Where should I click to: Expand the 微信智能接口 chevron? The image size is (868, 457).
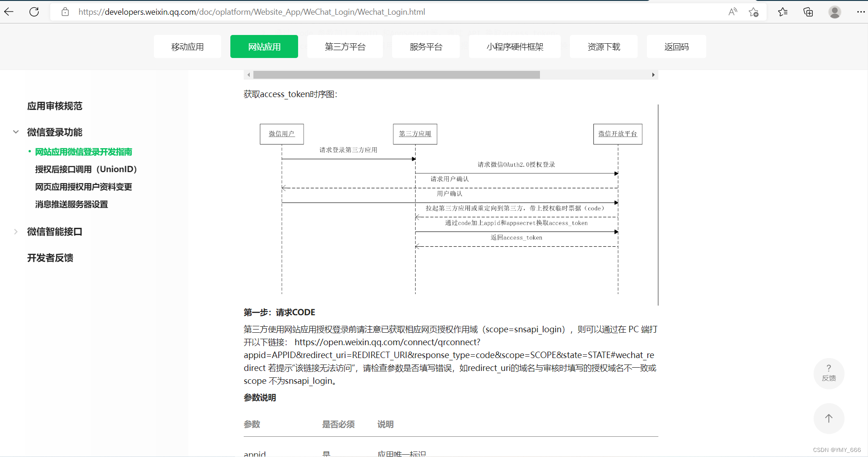click(x=16, y=231)
